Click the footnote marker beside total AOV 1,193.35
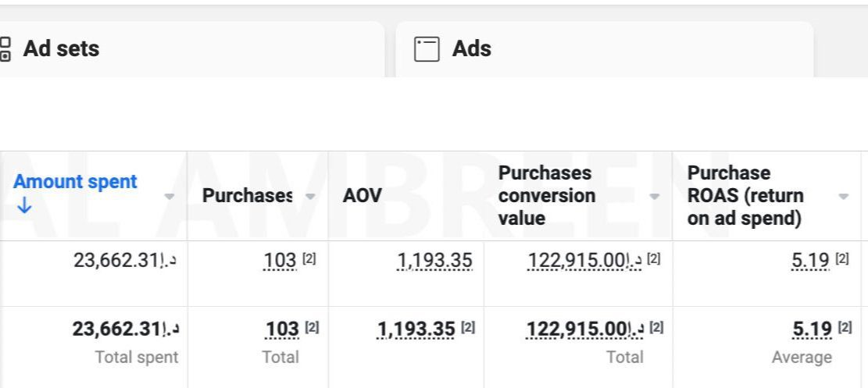Image resolution: width=868 pixels, height=388 pixels. [x=467, y=329]
